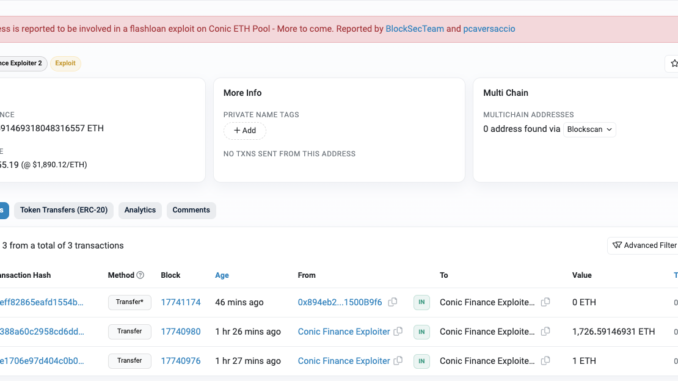Click Transfer method badge in 17740976 row
The height and width of the screenshot is (381, 678).
(130, 361)
